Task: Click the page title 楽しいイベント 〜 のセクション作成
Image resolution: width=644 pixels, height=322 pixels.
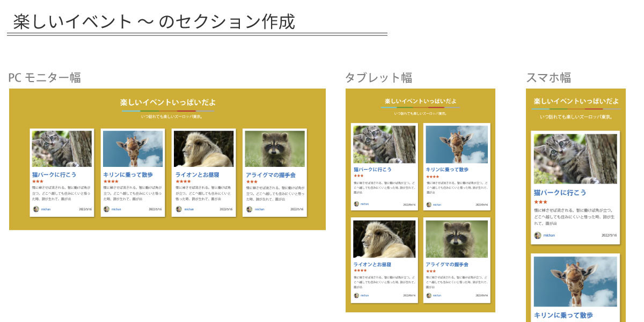Action: point(154,21)
